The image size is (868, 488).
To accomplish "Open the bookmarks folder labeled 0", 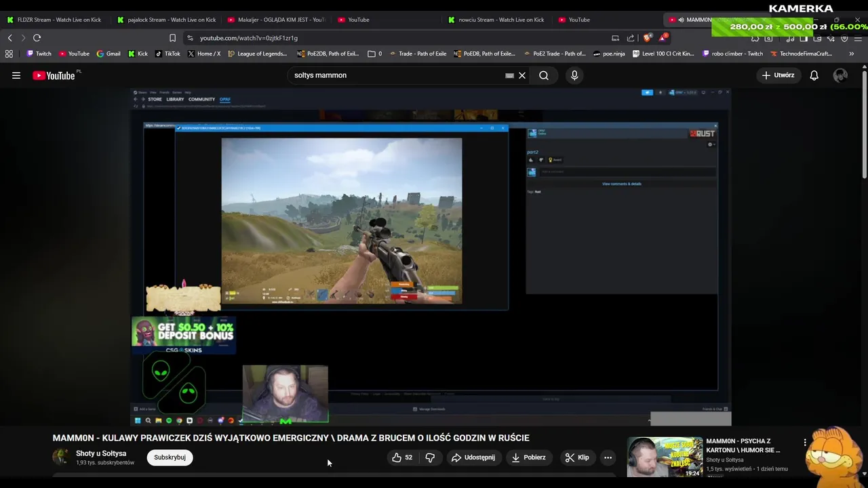I will point(375,54).
